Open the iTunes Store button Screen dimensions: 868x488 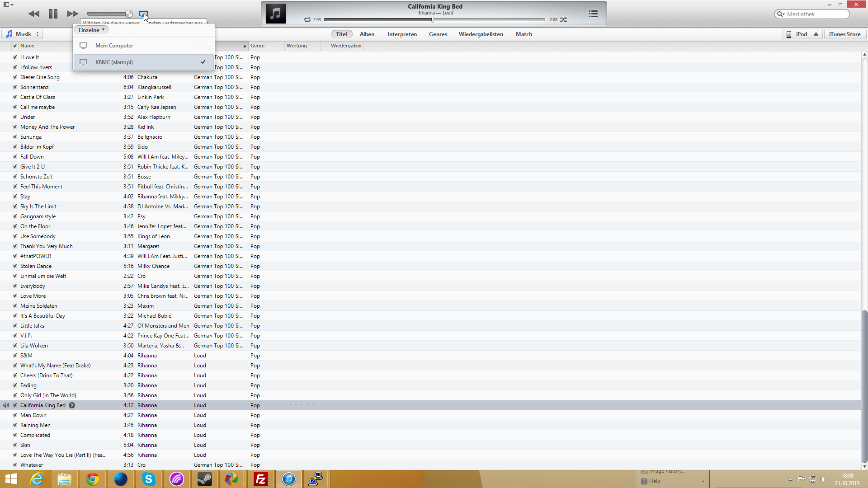pyautogui.click(x=844, y=34)
